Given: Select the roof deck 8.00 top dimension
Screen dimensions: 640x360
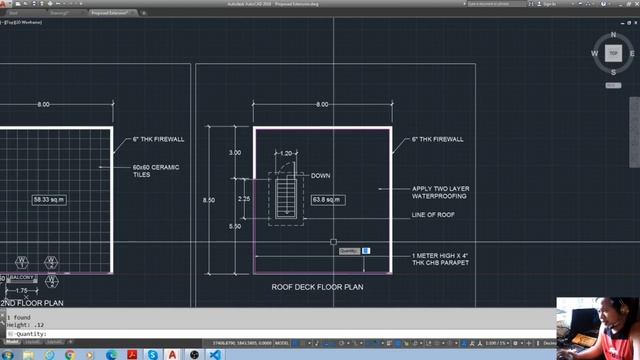Looking at the screenshot, I should (322, 104).
